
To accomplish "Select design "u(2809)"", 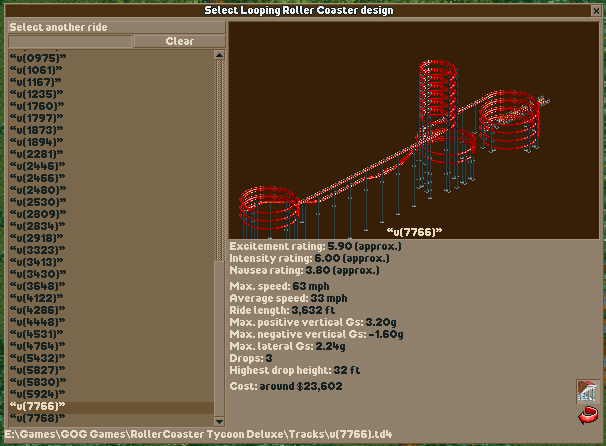I will click(x=111, y=214).
